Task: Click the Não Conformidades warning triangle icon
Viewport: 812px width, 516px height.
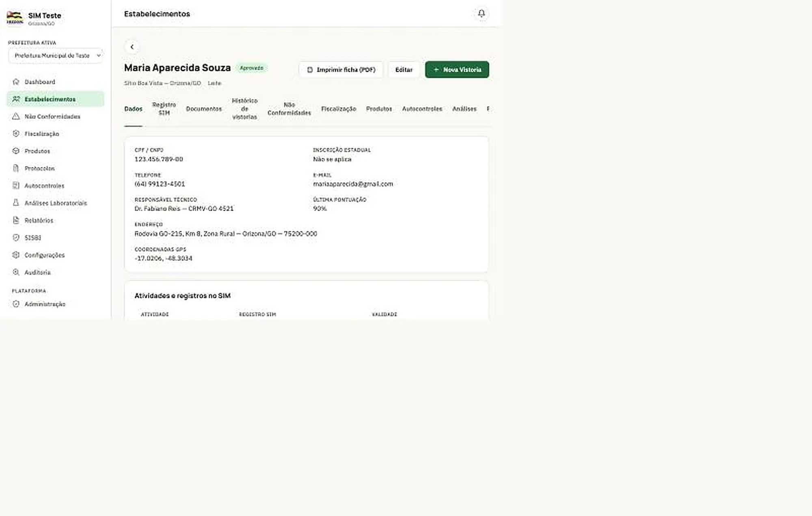Action: point(16,116)
